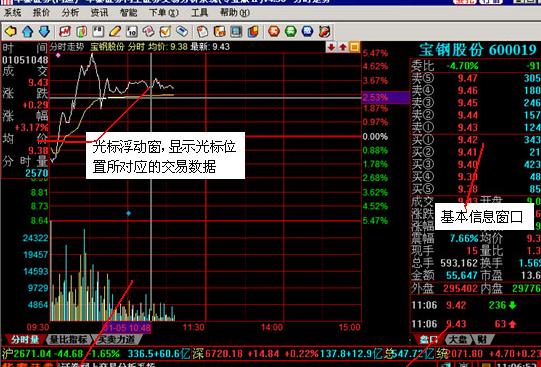Click the red down arrow chart button
The height and width of the screenshot is (367, 541).
click(331, 47)
